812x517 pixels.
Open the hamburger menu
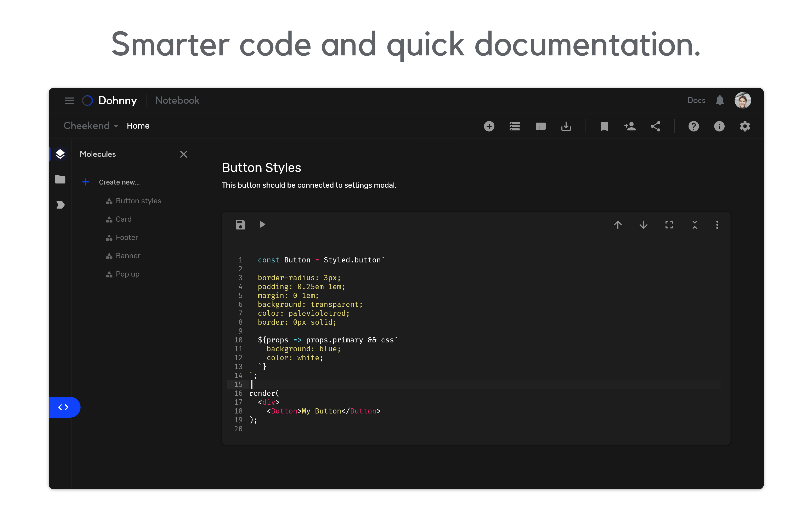coord(70,100)
